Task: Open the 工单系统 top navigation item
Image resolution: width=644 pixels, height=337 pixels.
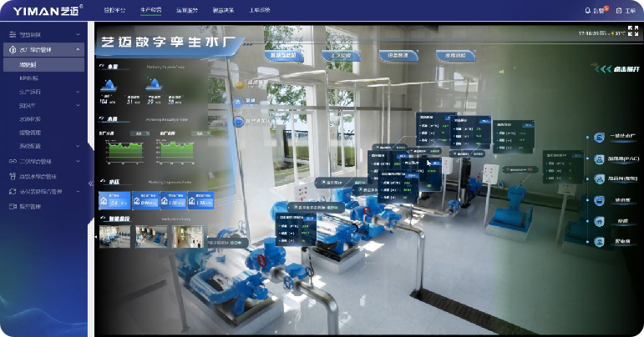Action: click(x=259, y=10)
